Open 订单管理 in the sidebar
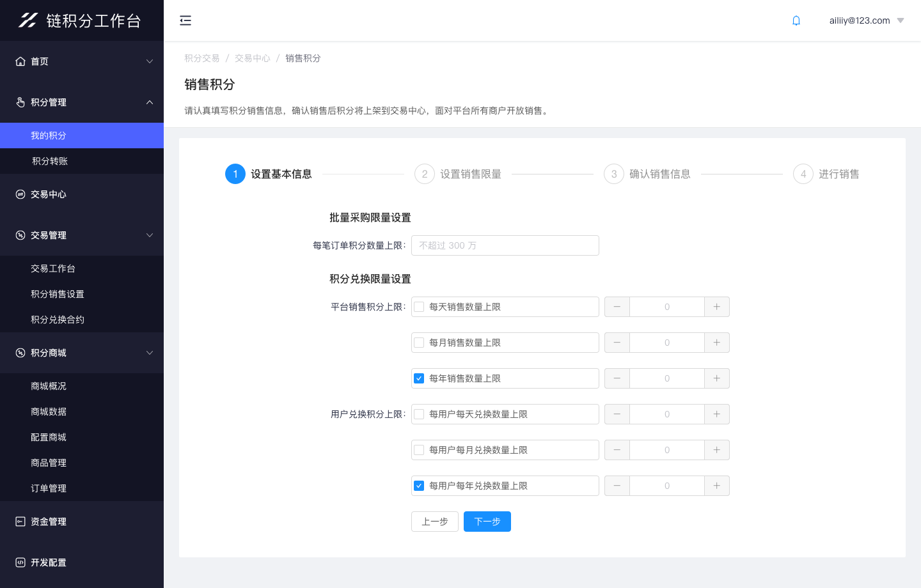The image size is (921, 588). [x=82, y=488]
